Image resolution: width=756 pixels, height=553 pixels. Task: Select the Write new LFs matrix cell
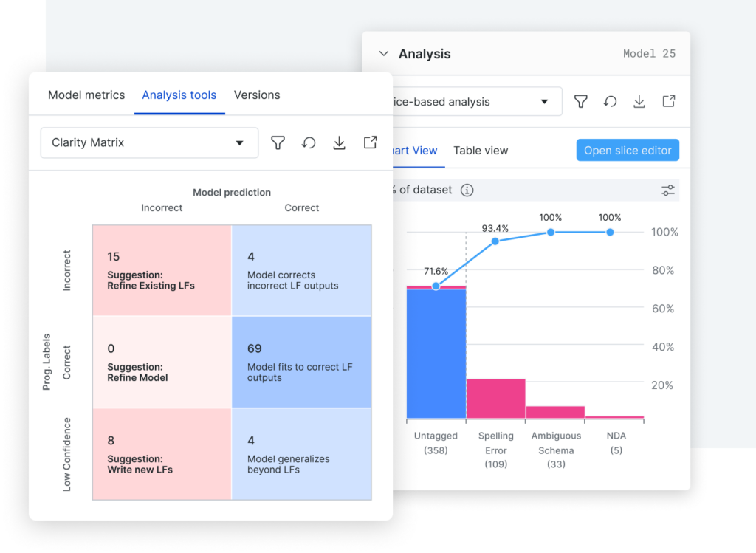point(162,454)
